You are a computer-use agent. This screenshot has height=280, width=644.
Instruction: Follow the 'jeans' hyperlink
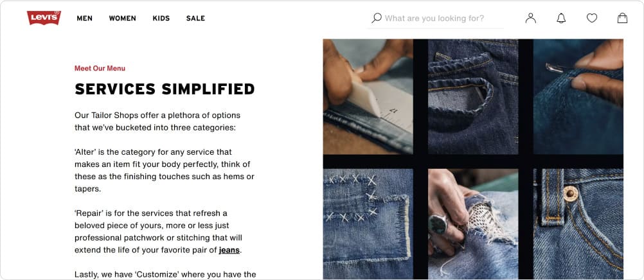pos(229,250)
